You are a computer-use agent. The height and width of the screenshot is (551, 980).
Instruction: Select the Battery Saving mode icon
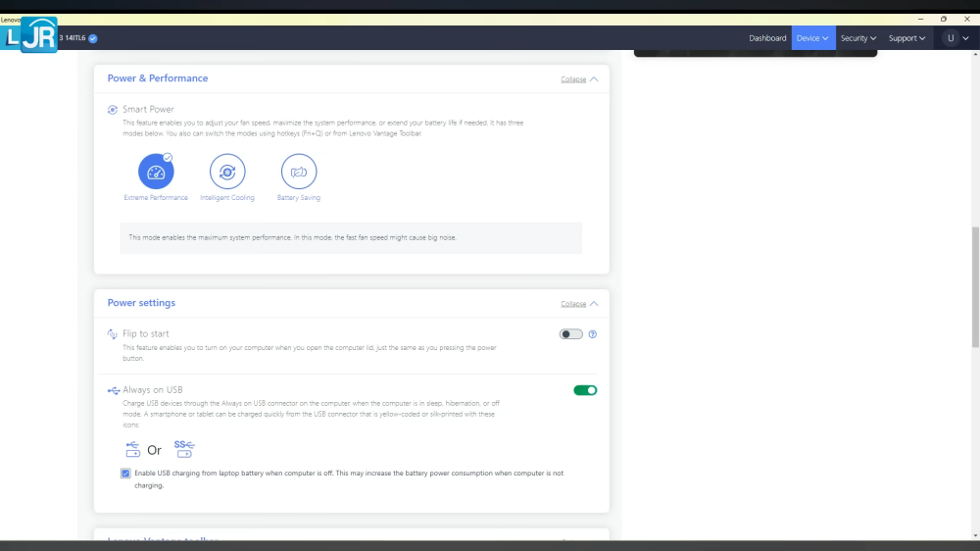tap(299, 173)
